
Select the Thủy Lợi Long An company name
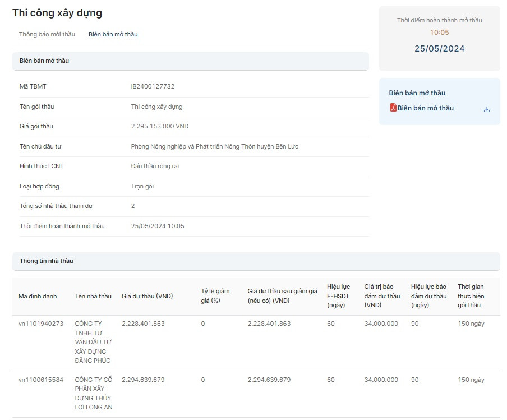point(94,393)
